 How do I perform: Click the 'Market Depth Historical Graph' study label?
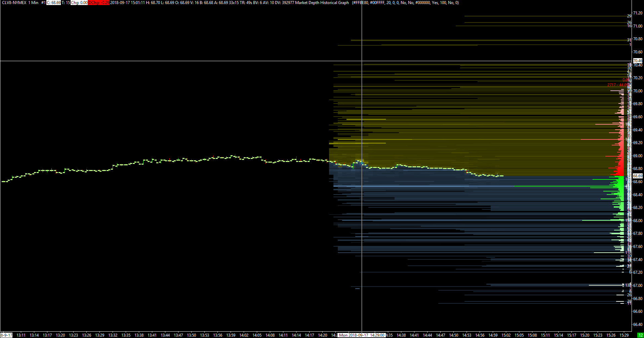coord(322,3)
